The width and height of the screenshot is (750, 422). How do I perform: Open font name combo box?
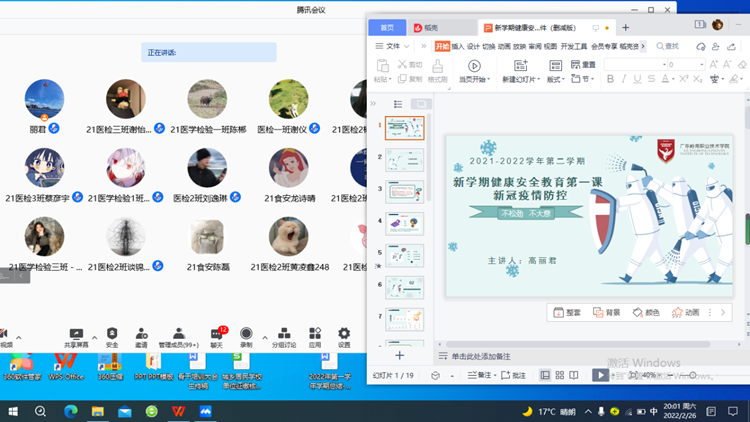(x=636, y=65)
